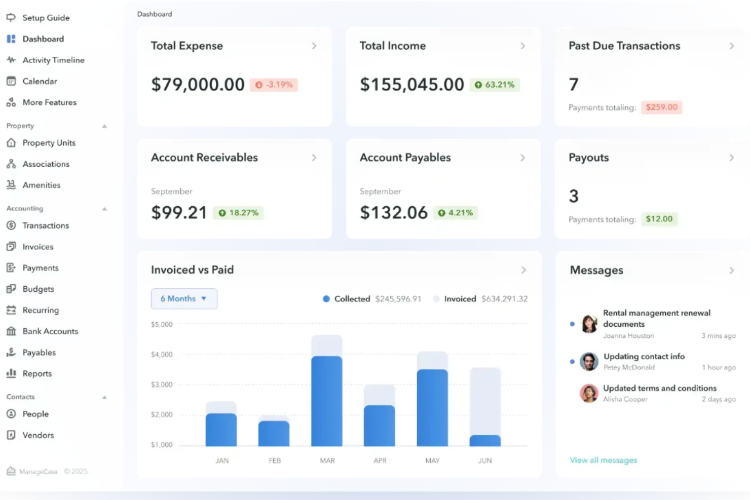
Task: Collapse the Accounting section arrow
Action: [x=104, y=209]
